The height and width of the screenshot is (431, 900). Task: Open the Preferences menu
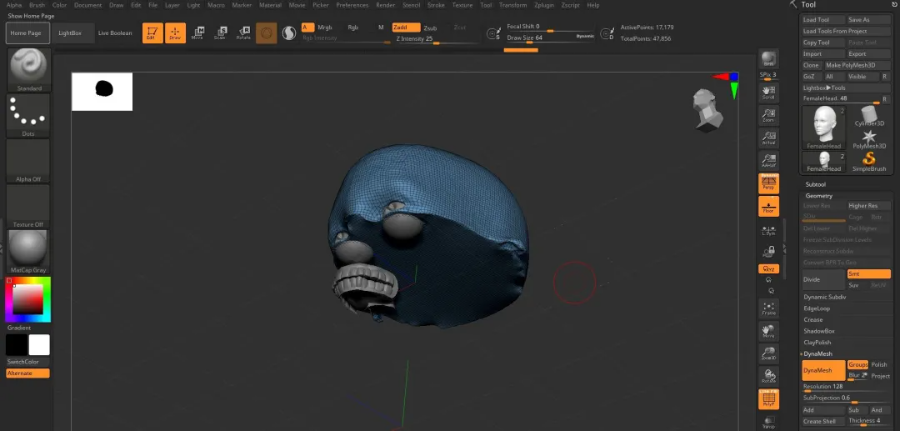coord(352,5)
